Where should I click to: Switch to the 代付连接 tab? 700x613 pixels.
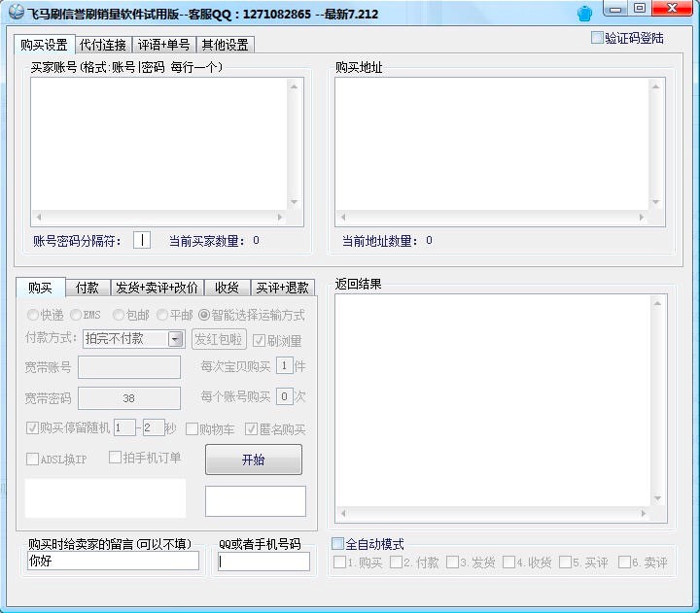tap(103, 45)
